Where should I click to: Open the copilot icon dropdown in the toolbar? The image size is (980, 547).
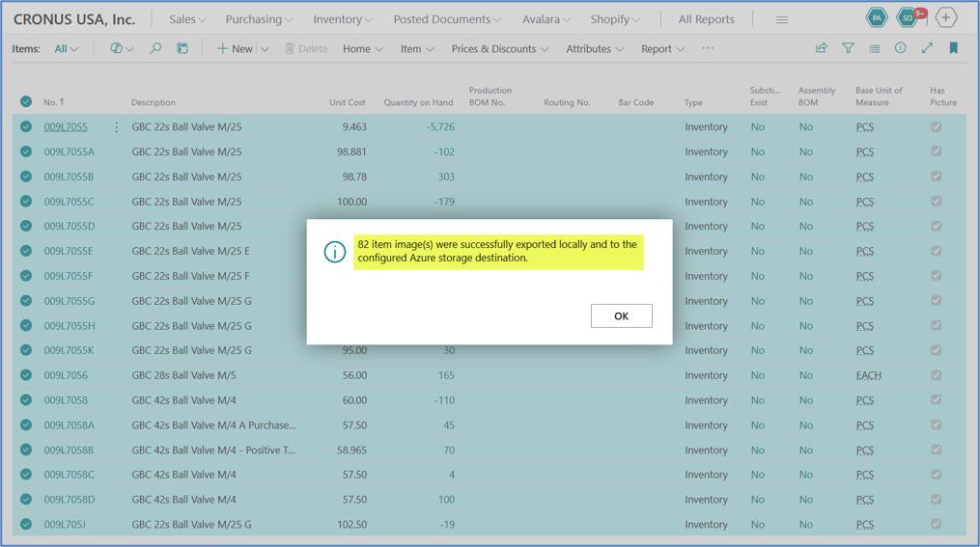pos(122,48)
